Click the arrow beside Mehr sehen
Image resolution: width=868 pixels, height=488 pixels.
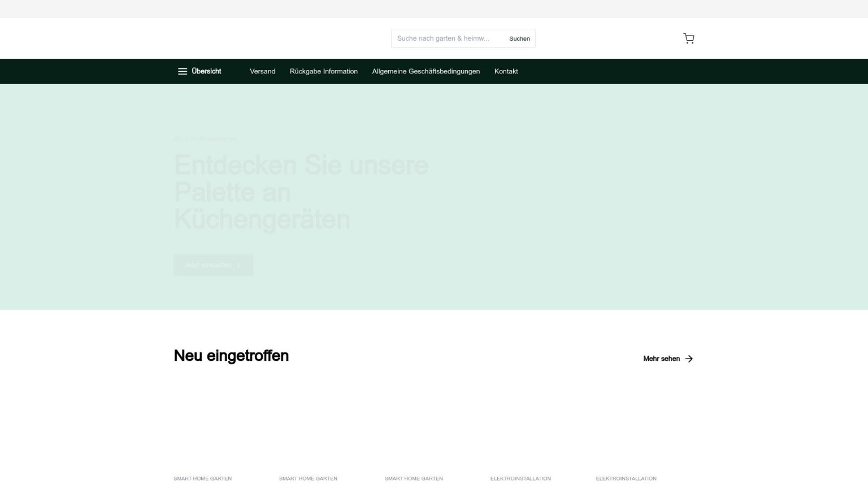pyautogui.click(x=689, y=359)
